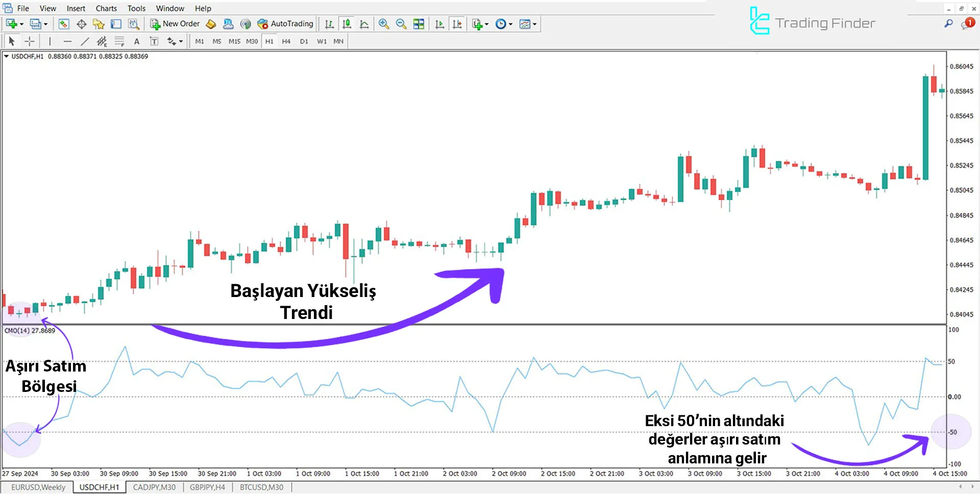This screenshot has width=980, height=494.
Task: Toggle the AutoTrading button
Action: [285, 24]
